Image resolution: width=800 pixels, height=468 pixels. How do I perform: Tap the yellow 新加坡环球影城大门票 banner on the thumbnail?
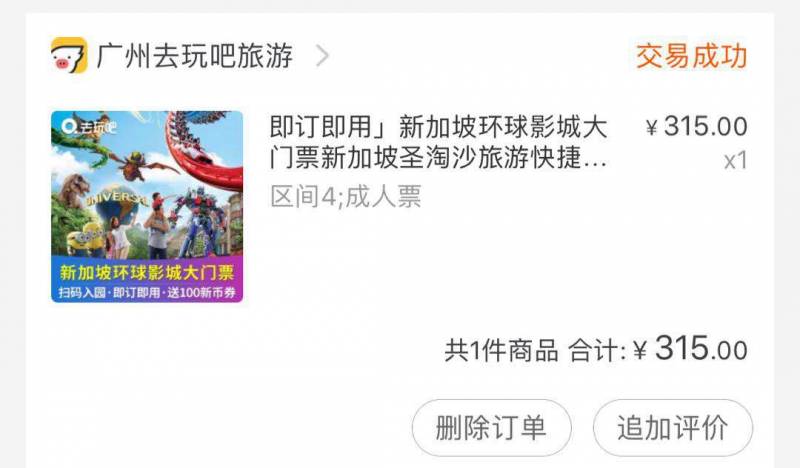147,272
